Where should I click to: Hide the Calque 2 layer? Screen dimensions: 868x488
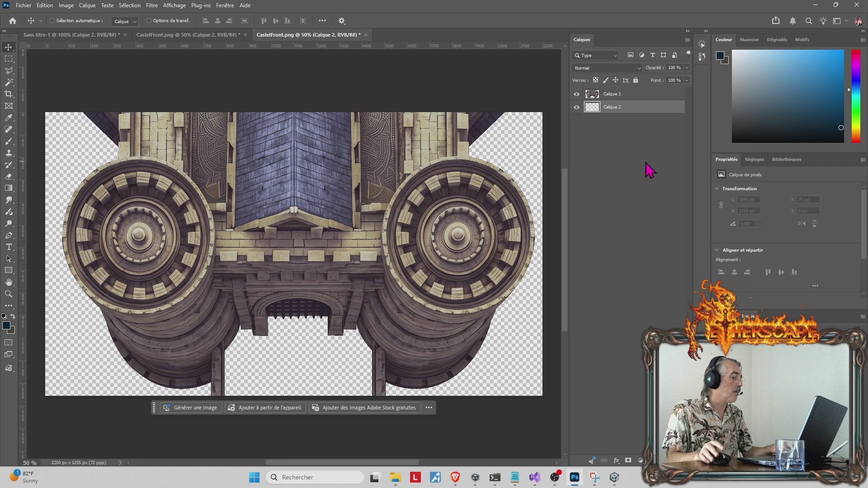tap(576, 107)
